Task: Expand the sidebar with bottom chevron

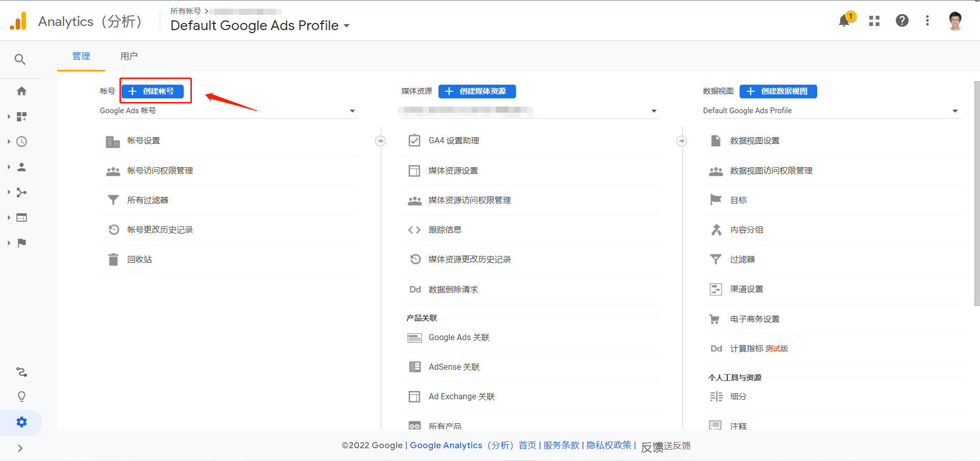Action: click(20, 448)
